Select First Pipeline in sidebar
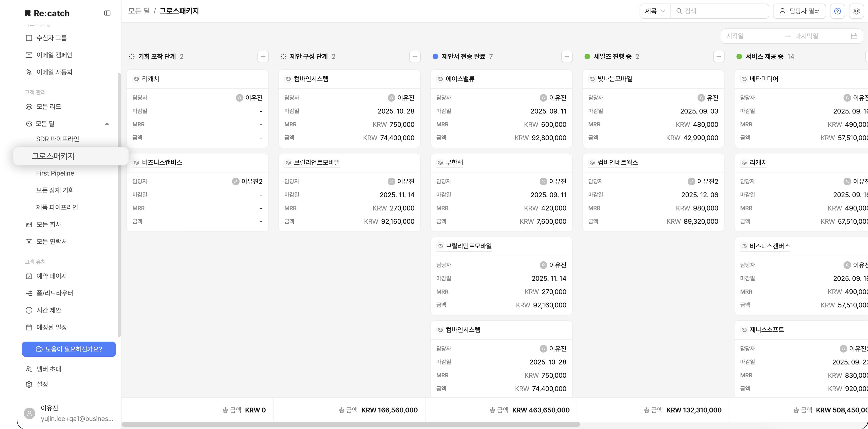Image resolution: width=868 pixels, height=429 pixels. tap(55, 173)
